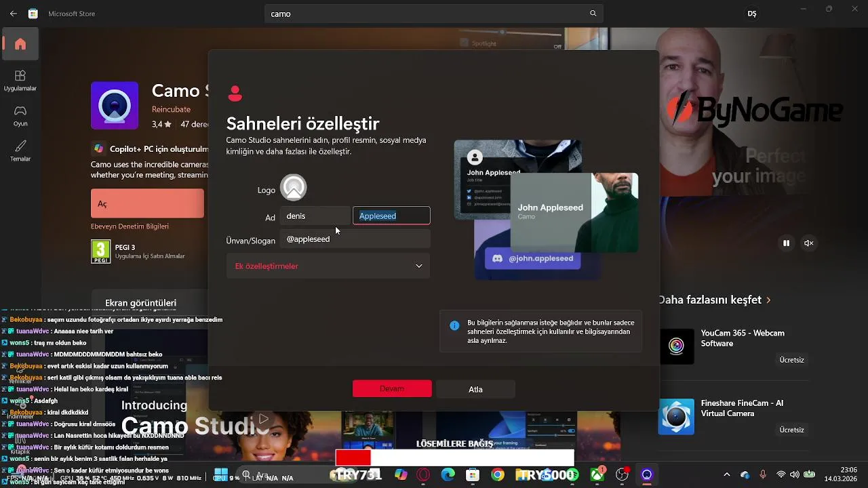This screenshot has width=868, height=488.
Task: Show hidden tray icons chevron
Action: point(727,475)
